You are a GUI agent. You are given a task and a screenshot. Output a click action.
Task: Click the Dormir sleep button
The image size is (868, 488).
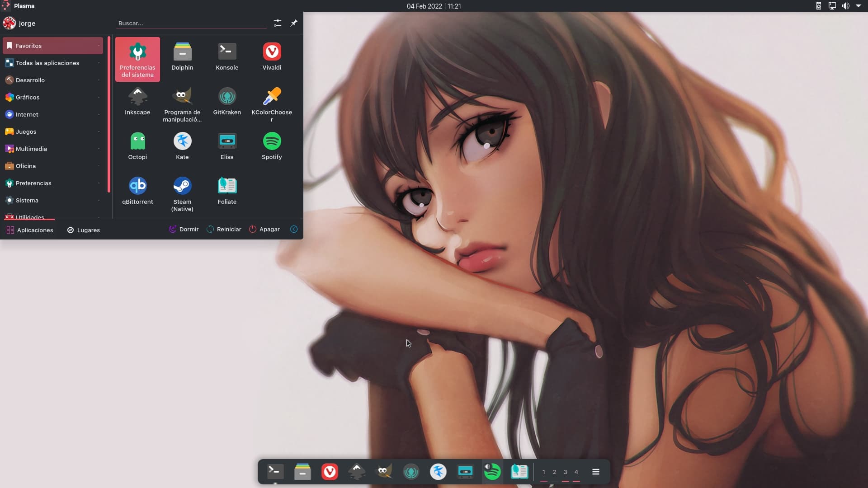coord(184,230)
